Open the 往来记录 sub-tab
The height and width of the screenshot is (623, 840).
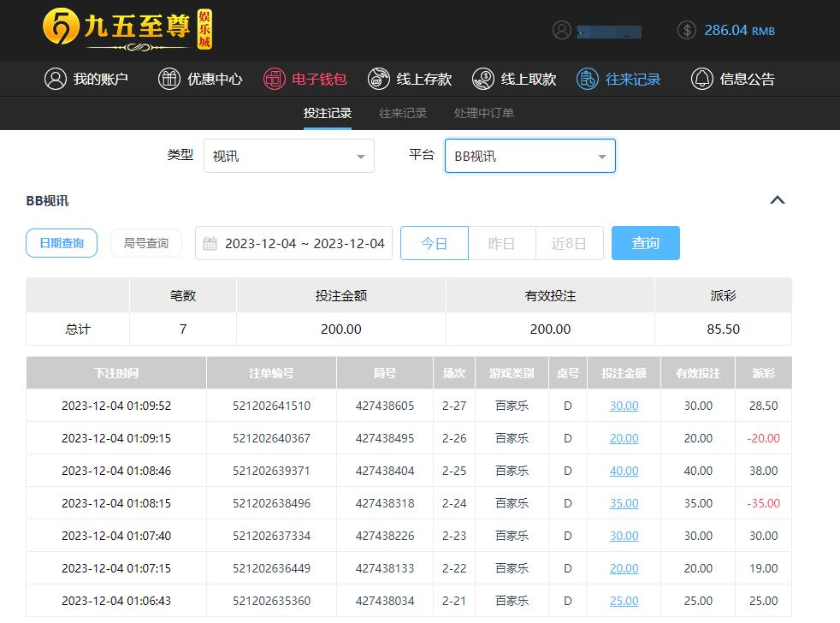[x=403, y=113]
